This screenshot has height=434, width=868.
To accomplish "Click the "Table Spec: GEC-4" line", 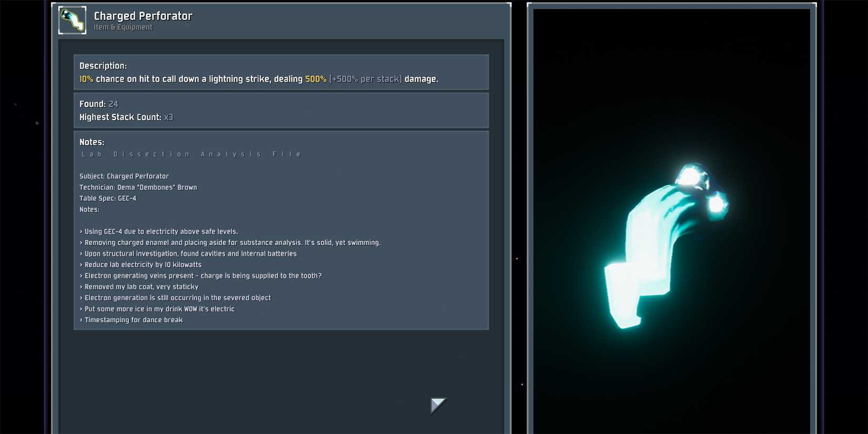I will pos(108,198).
